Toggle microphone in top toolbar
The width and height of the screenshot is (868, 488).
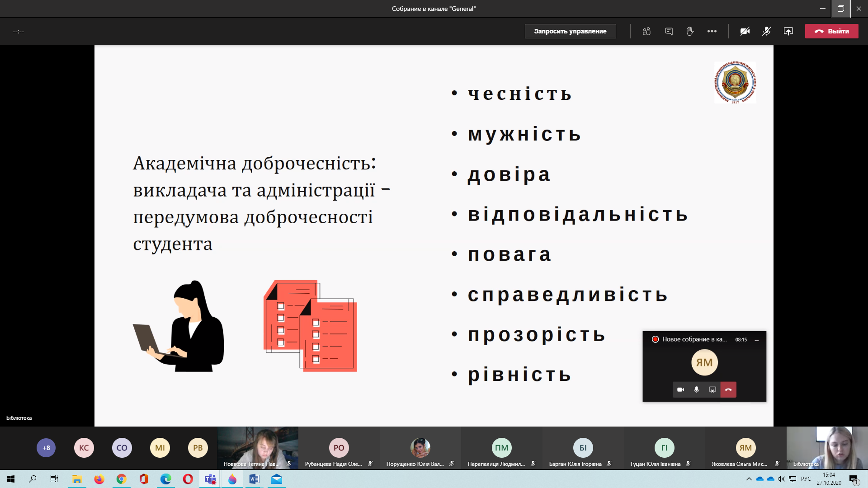coord(766,31)
